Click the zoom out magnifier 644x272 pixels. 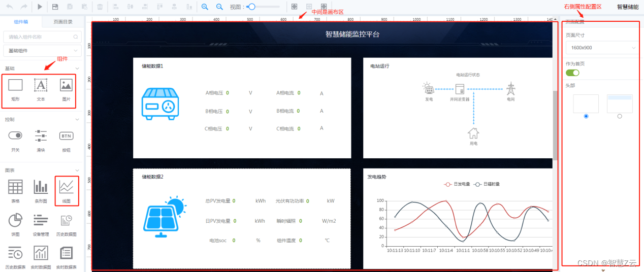pyautogui.click(x=219, y=7)
